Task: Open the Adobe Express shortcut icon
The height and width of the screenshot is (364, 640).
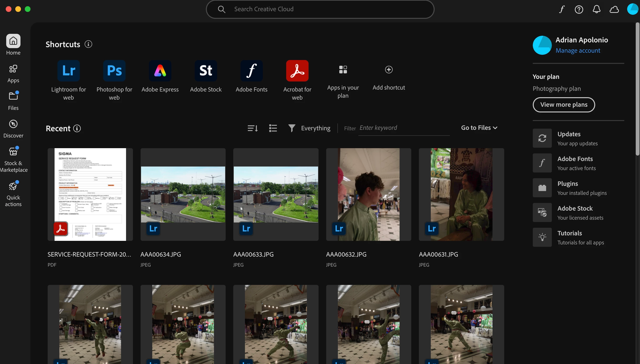Action: click(x=160, y=71)
